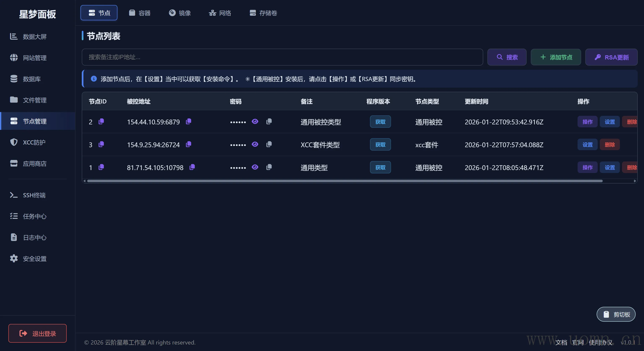
Task: Open the 剪切板 clipboard floating button
Action: coord(616,314)
